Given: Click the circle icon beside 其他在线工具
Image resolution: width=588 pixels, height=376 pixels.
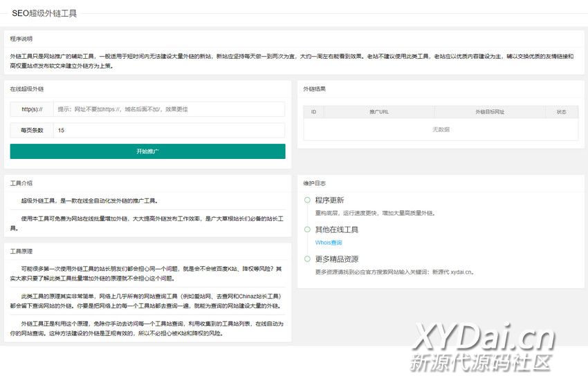Looking at the screenshot, I should click(x=306, y=229).
